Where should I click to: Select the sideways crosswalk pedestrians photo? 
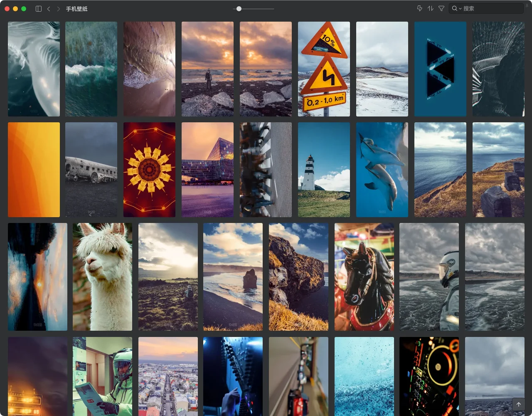click(x=266, y=170)
